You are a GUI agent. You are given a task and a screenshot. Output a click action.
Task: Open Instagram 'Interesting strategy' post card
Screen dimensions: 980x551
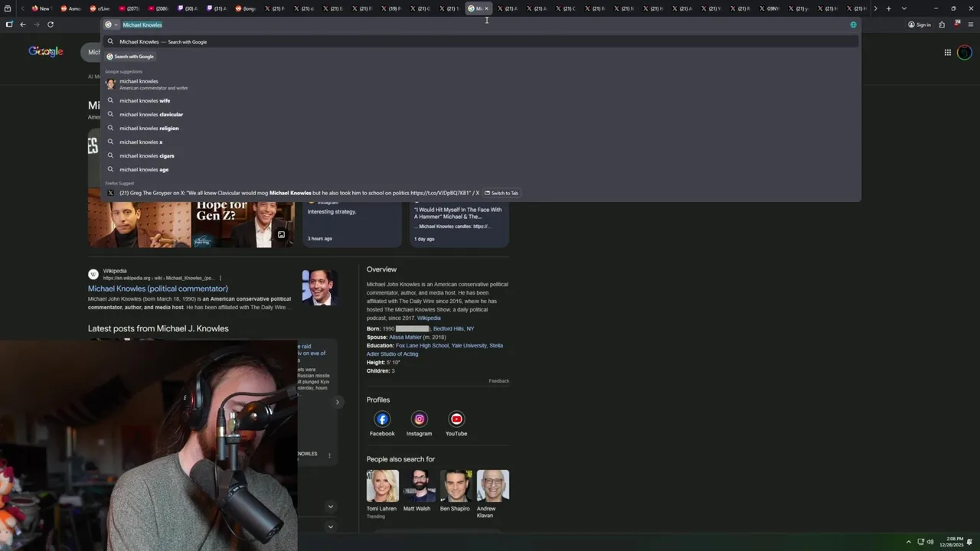352,224
